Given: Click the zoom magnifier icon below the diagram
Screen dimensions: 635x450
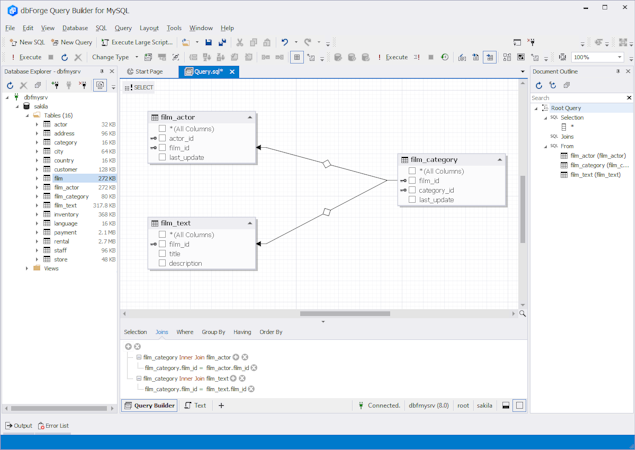Looking at the screenshot, I should pos(522,314).
